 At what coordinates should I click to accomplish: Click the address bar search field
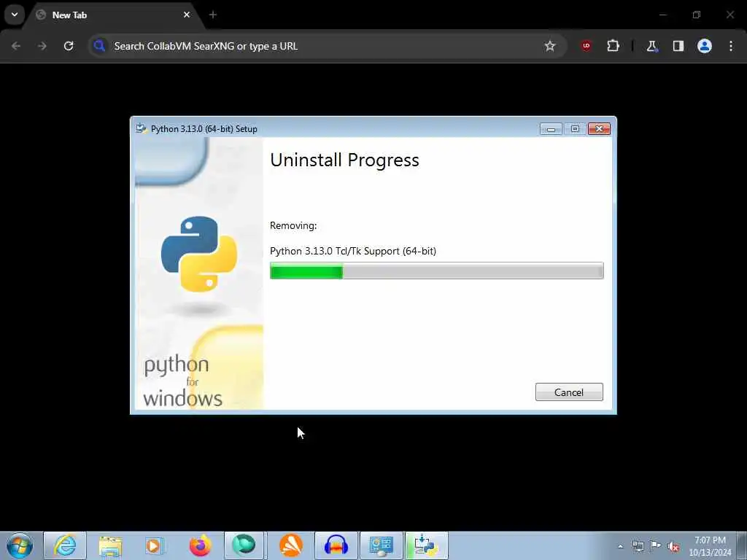326,46
